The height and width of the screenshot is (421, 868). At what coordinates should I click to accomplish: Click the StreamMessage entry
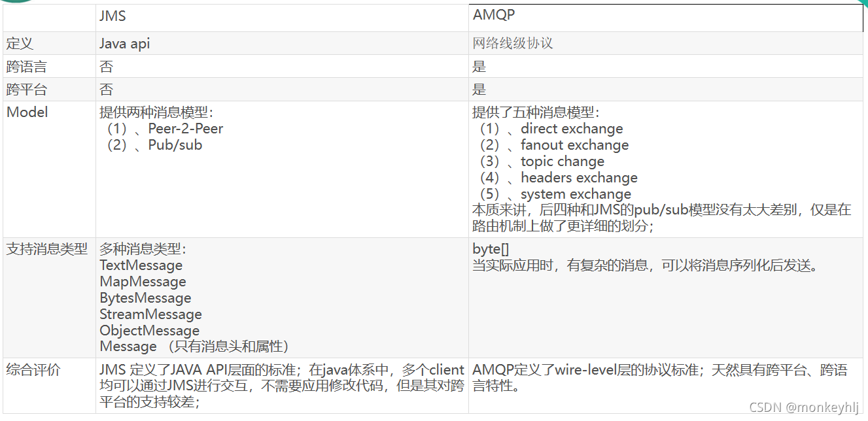point(150,314)
